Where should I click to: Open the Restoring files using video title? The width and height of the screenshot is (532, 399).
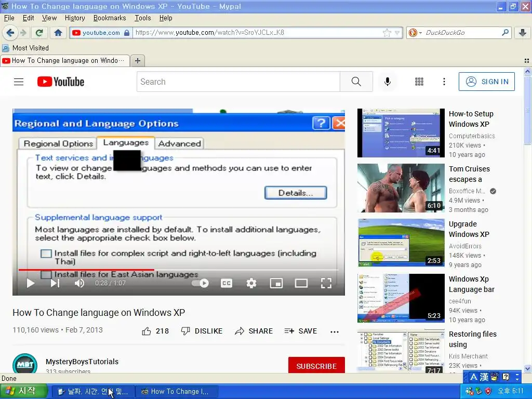pos(473,339)
